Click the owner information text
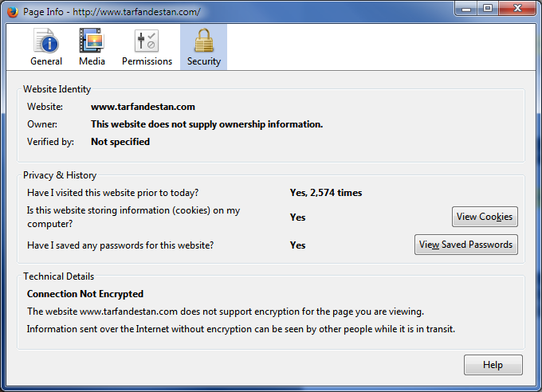542x392 pixels. point(206,124)
